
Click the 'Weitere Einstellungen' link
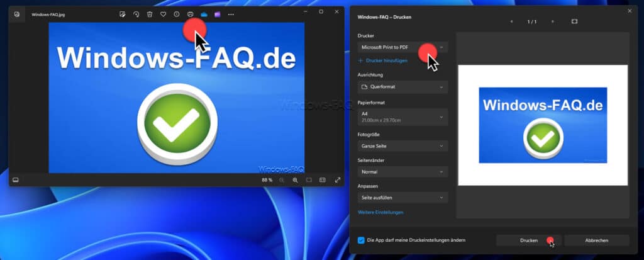click(x=380, y=212)
